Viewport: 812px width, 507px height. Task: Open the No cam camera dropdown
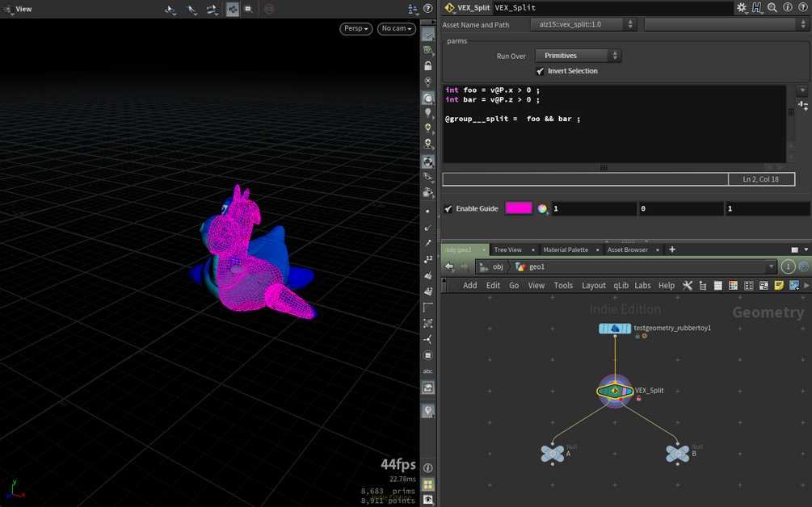tap(396, 28)
